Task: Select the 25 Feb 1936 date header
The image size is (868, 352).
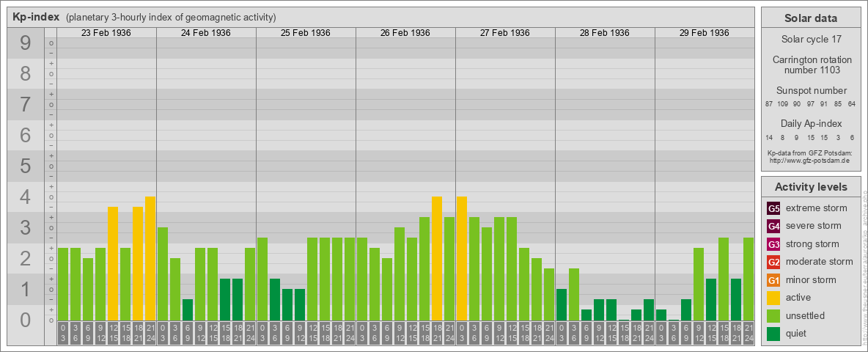Action: click(306, 33)
